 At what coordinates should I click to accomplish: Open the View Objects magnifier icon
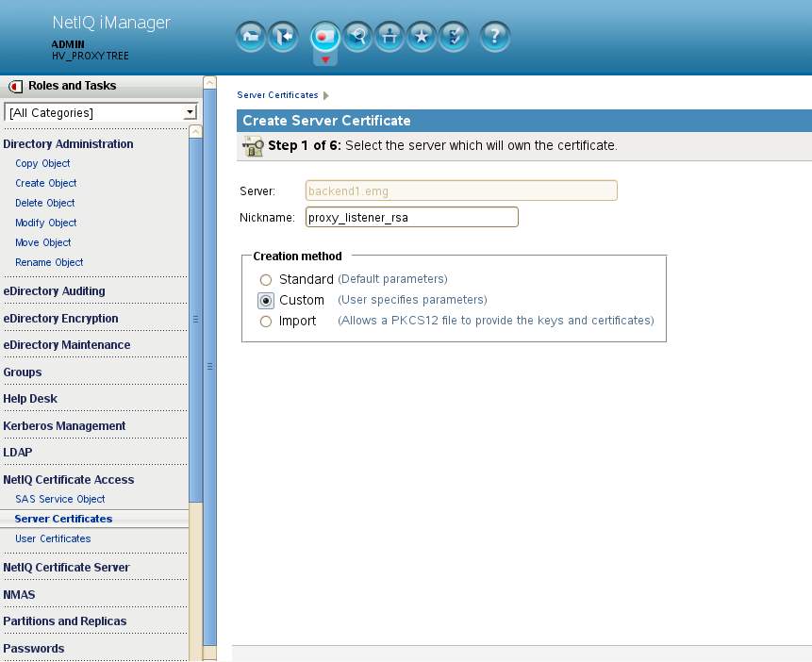[357, 36]
